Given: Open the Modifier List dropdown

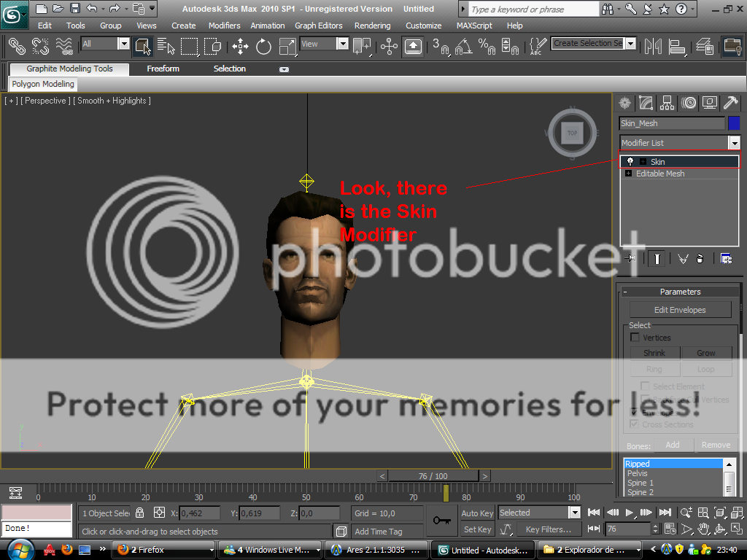Looking at the screenshot, I should pyautogui.click(x=733, y=143).
